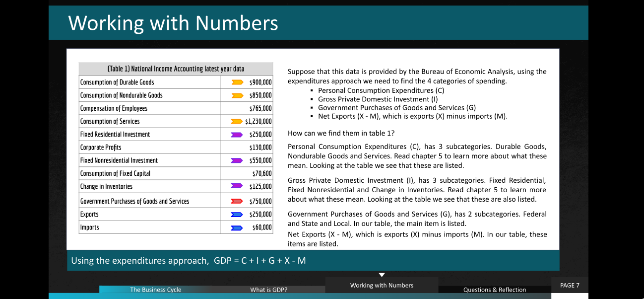This screenshot has width=644, height=299.
Task: Click the purple arrow for Fixed Residential Investment
Action: [x=237, y=134]
